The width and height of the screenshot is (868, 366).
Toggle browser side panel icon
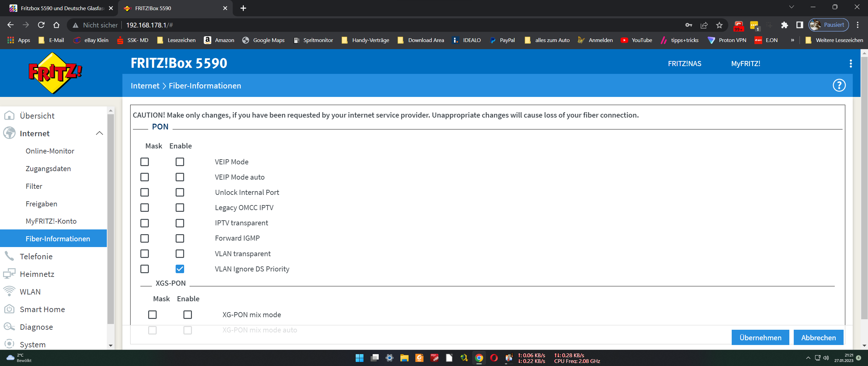(800, 25)
